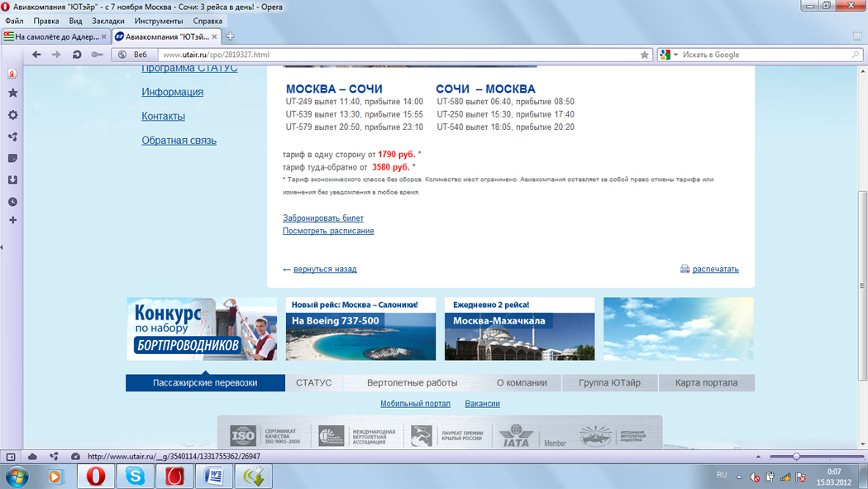Image resolution: width=868 pixels, height=489 pixels.
Task: Open Мобильный портал link
Action: [415, 404]
